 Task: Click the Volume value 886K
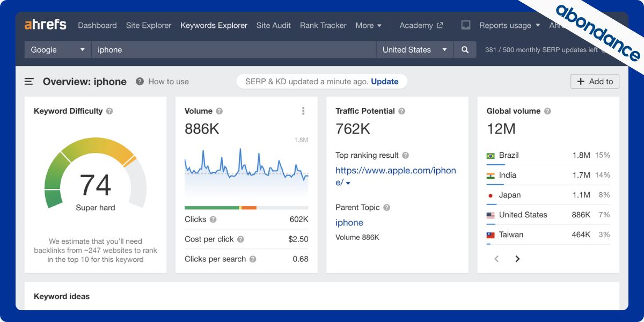[202, 129]
